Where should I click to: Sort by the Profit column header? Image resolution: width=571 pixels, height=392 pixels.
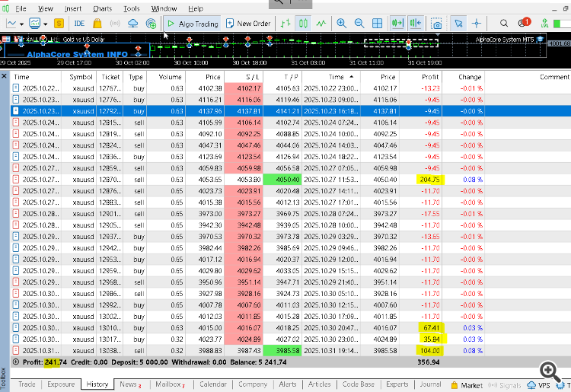coord(430,77)
